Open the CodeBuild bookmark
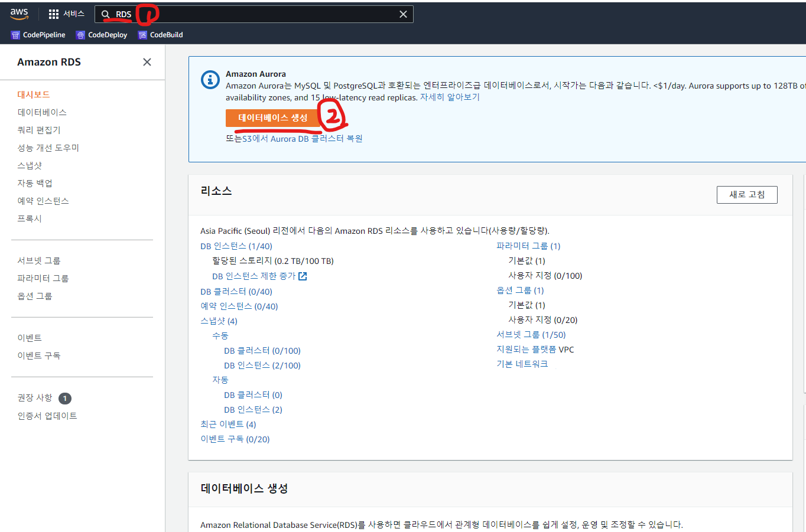This screenshot has width=806, height=532. (161, 35)
